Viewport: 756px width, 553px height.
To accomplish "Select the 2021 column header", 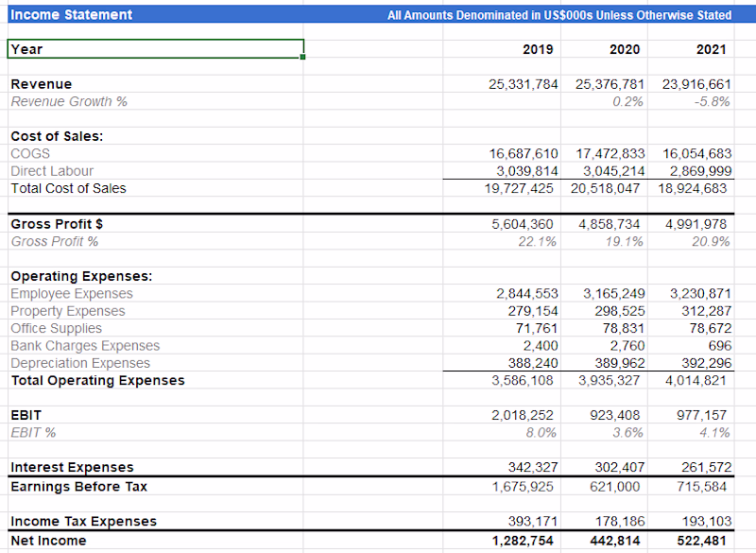I will [710, 49].
